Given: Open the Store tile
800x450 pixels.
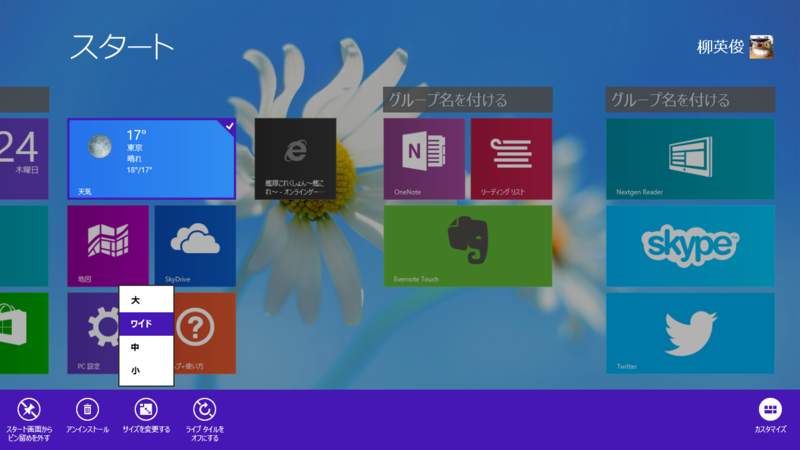Looking at the screenshot, I should point(24,333).
